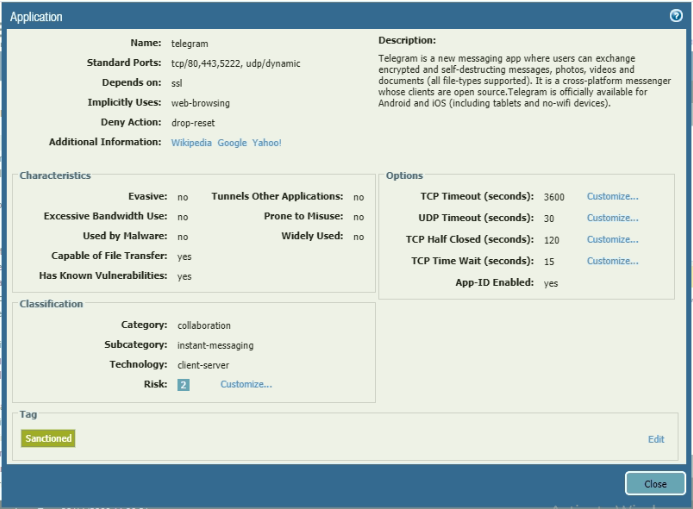Select the Widely Used value no
This screenshot has width=693, height=509.
click(x=358, y=237)
